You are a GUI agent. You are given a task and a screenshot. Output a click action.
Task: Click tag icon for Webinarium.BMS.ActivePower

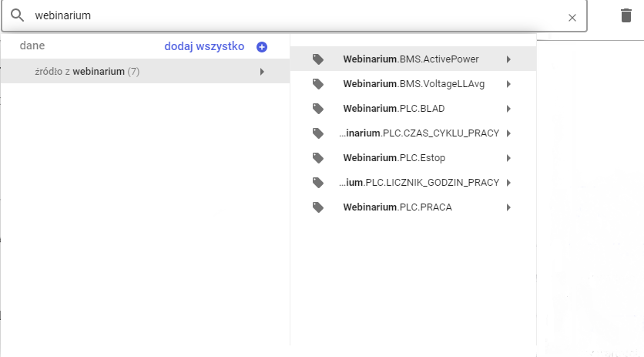coord(318,59)
